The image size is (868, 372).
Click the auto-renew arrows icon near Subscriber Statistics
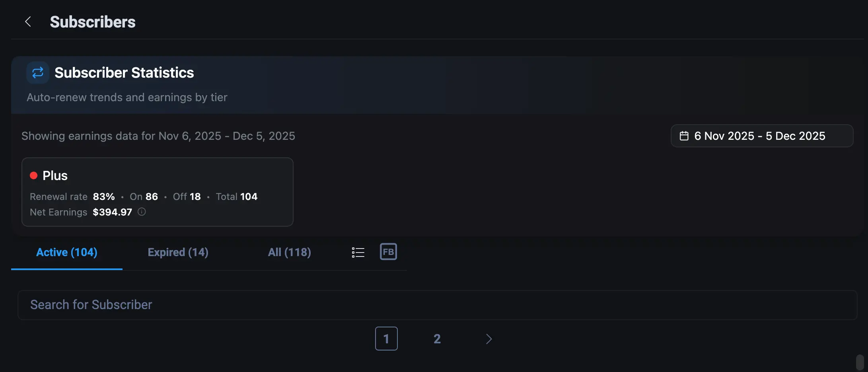pos(37,72)
